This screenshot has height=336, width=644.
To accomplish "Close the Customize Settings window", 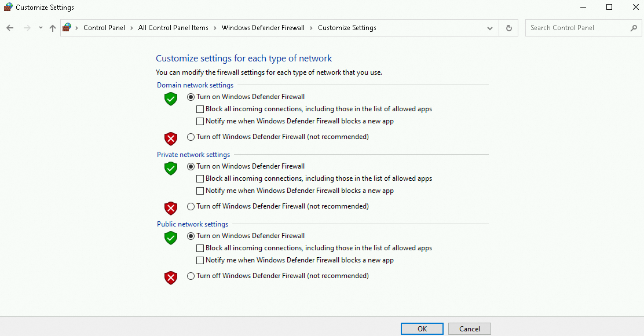I will pyautogui.click(x=635, y=7).
